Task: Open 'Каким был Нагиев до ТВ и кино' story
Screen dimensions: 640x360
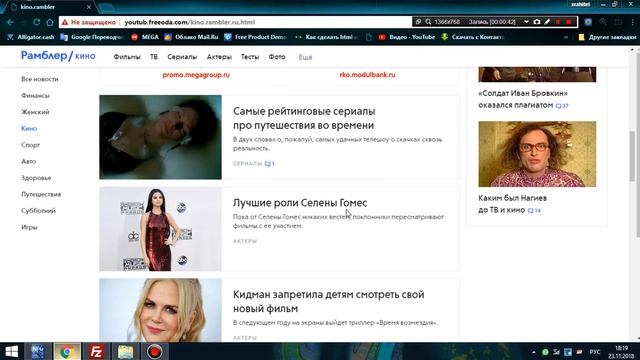Action: 512,204
